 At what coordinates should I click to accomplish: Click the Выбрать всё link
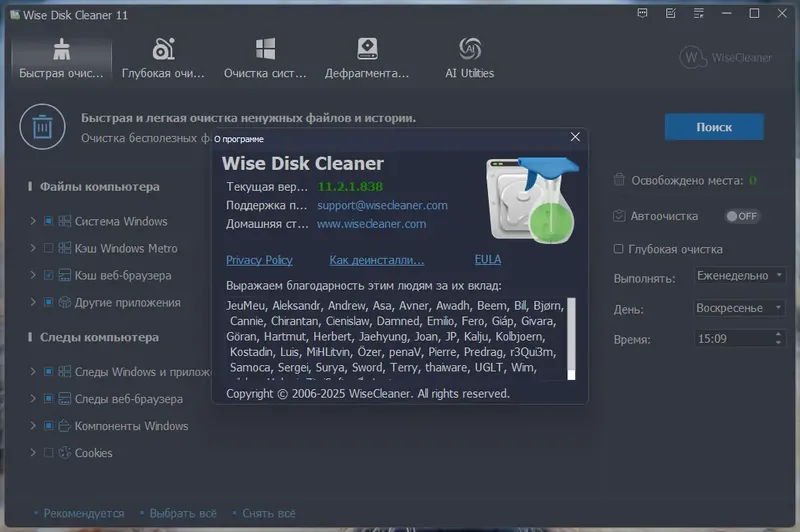183,513
